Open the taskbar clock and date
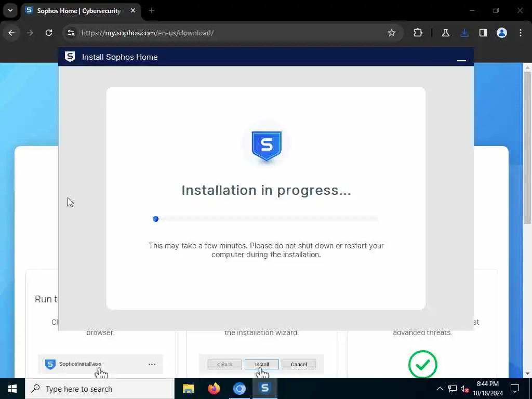 [x=487, y=389]
